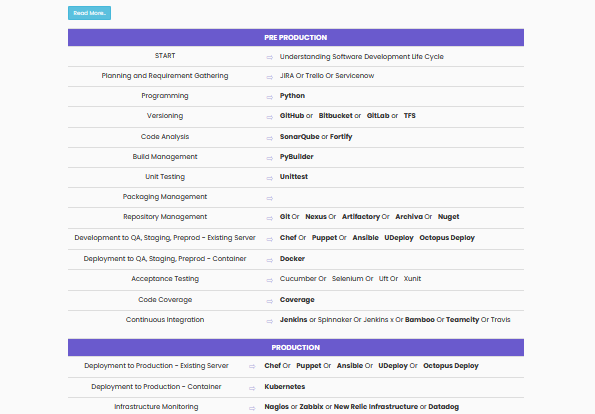Open the Nuget link

pos(449,217)
